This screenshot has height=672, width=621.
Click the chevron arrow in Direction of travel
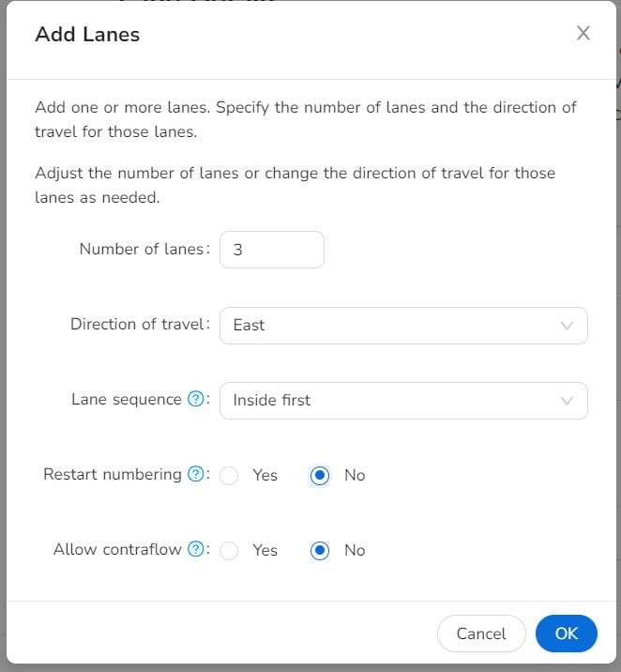pyautogui.click(x=567, y=326)
